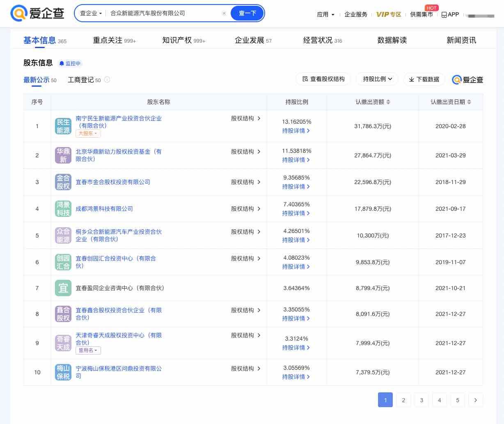Switch to the 知识产权 tab
The image size is (504, 424).
point(183,40)
